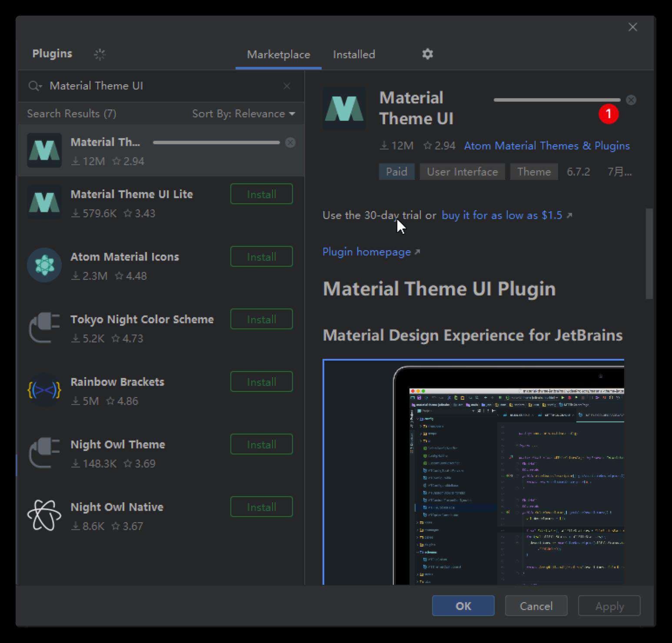Screen dimensions: 672x643
Task: Open the Atom Material Themes & Plugins vendor link
Action: click(547, 146)
